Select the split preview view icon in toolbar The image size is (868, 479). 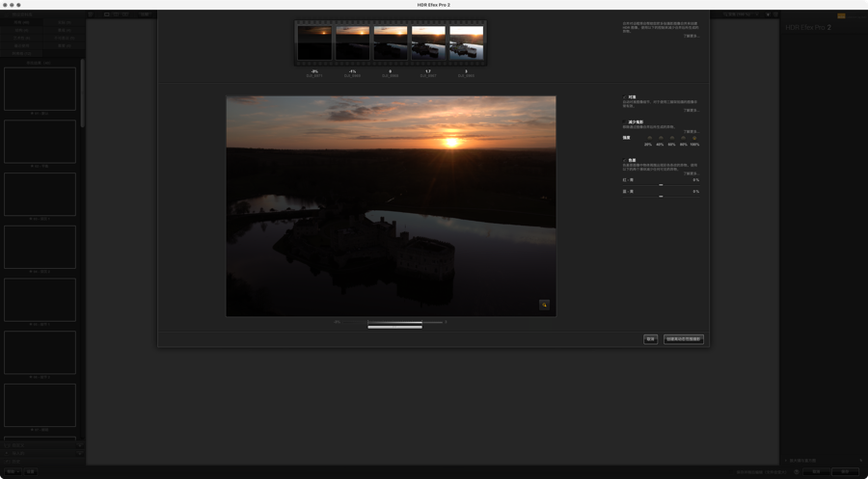[x=117, y=14]
